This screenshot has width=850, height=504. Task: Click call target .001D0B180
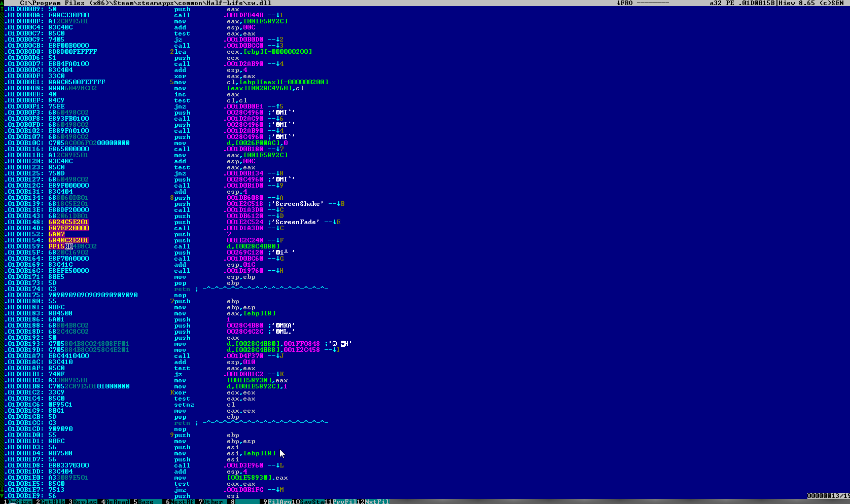[x=244, y=149]
